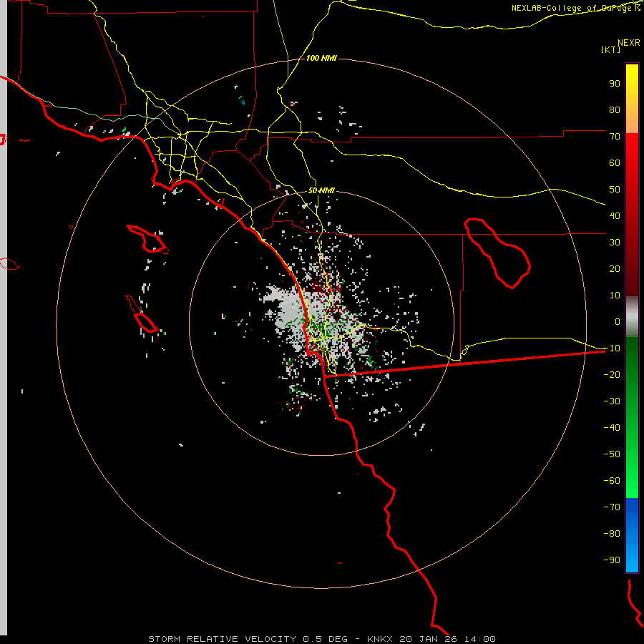
Task: Click the KNKX station identifier in the caption
Action: pos(379,639)
